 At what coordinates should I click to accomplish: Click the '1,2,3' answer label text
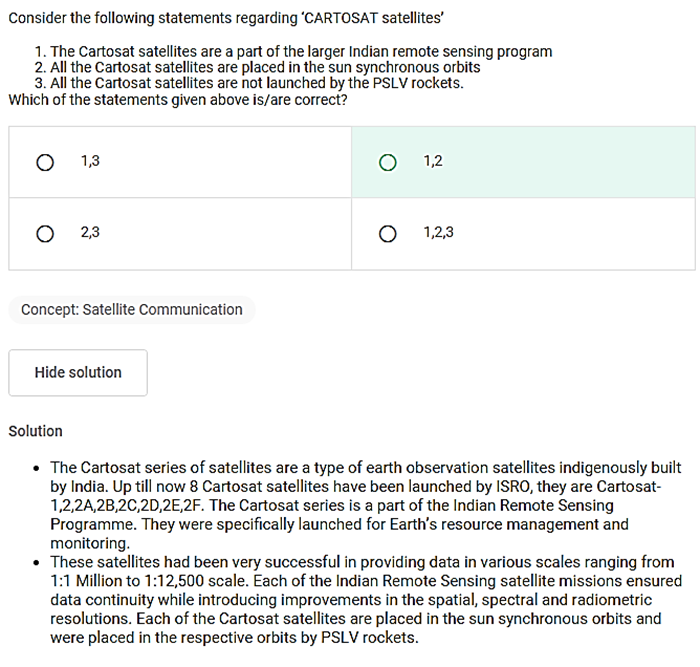point(438,233)
